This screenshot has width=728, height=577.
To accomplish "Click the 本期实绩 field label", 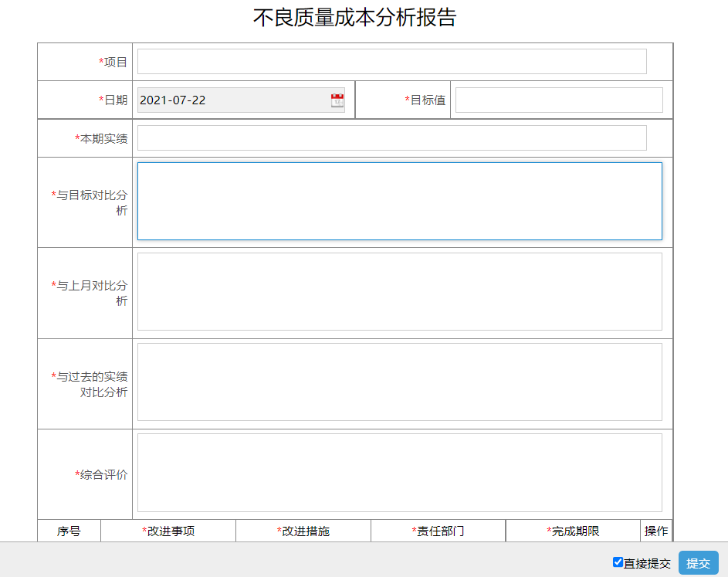I will 101,138.
